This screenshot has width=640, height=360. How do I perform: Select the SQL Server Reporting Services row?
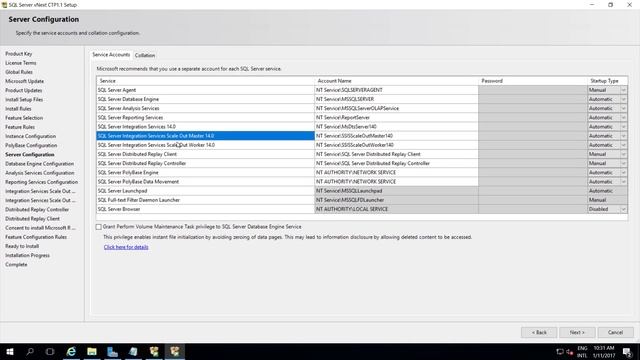205,118
